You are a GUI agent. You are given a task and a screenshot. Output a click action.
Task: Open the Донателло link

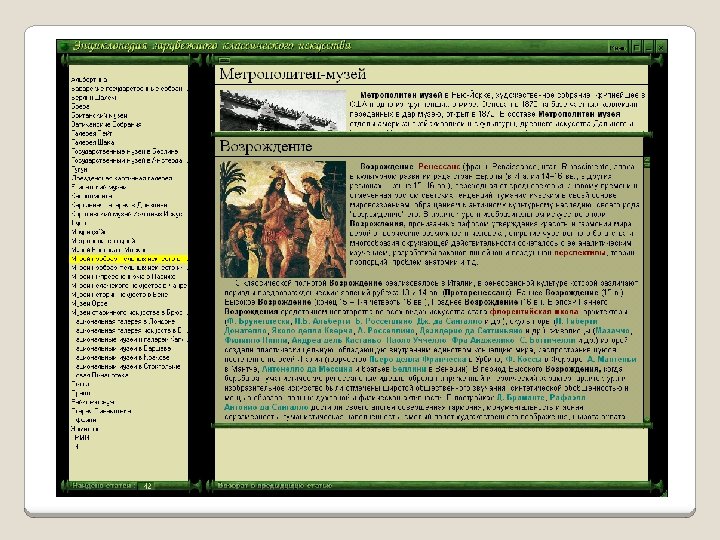(245, 331)
